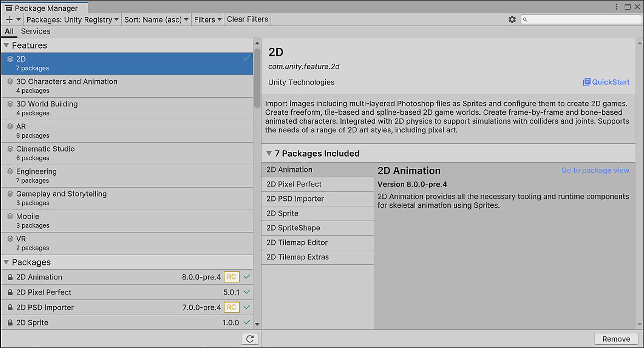The image size is (644, 348).
Task: Collapse the Packages section triangle
Action: [6, 262]
